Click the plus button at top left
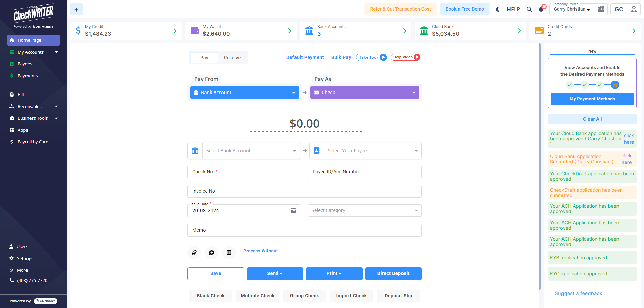This screenshot has width=644, height=308. click(76, 10)
